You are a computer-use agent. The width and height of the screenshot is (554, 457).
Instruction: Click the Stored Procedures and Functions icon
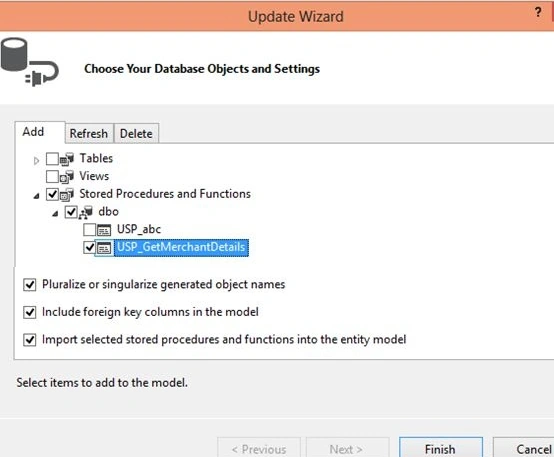pos(67,194)
